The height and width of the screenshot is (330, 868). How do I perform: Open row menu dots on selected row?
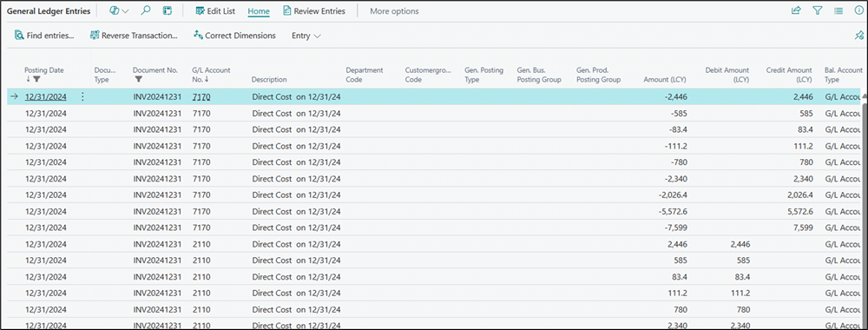point(82,97)
